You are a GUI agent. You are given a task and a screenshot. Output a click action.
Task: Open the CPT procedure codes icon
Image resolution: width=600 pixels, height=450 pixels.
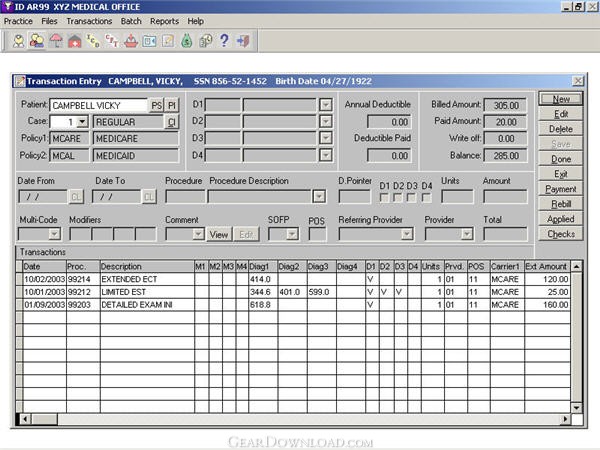pyautogui.click(x=112, y=41)
